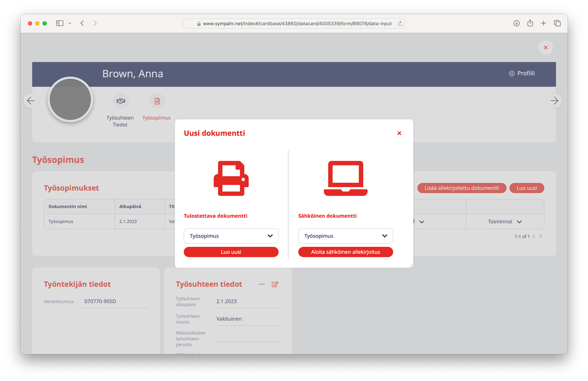588x381 pixels.
Task: Start Aloita sähköinen allekirjoitus
Action: coord(345,252)
